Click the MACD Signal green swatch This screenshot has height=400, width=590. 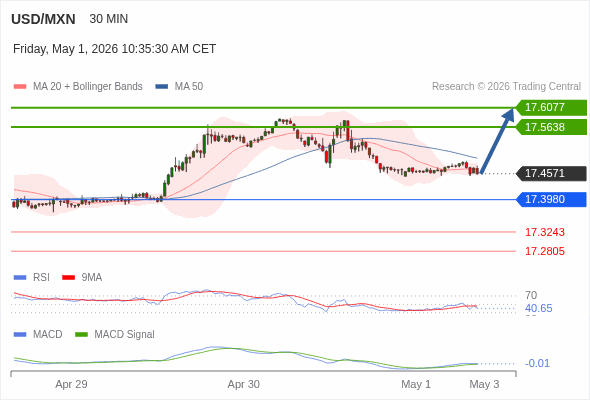(x=81, y=335)
